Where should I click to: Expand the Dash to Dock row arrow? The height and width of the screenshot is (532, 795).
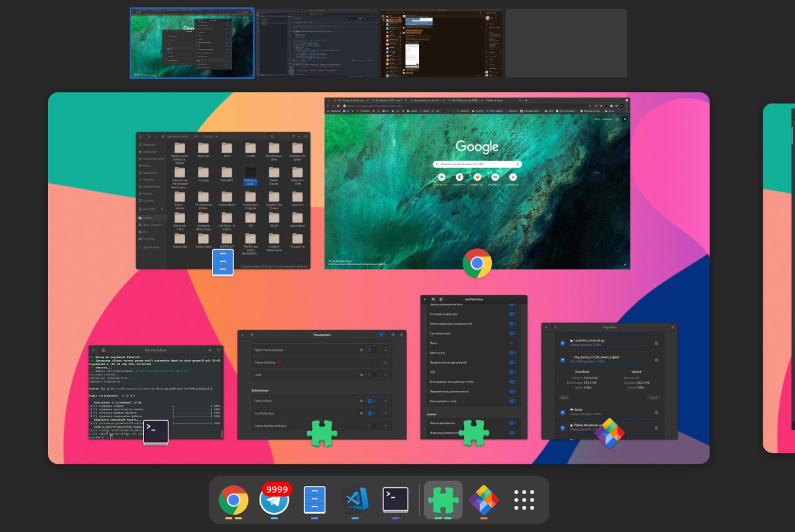(386, 401)
